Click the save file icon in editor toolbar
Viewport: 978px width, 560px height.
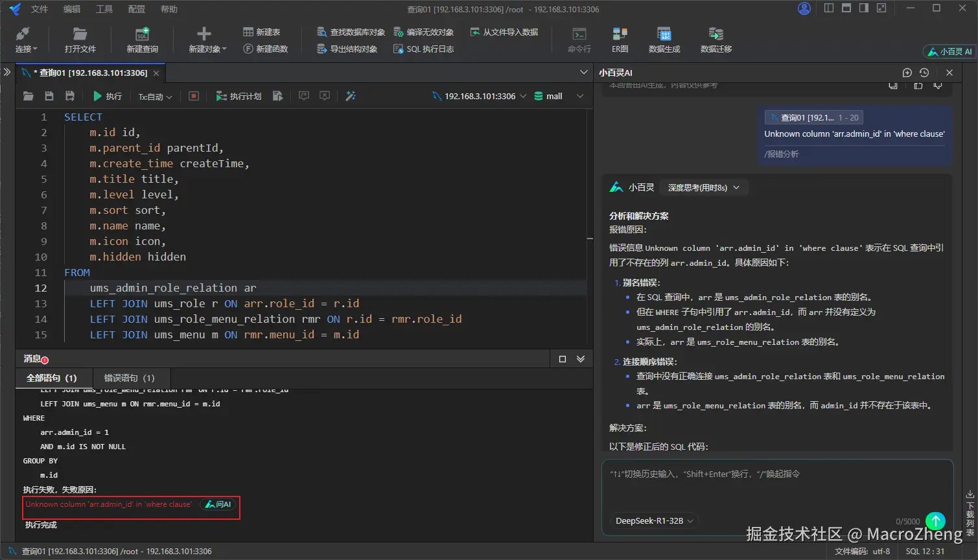coord(49,96)
